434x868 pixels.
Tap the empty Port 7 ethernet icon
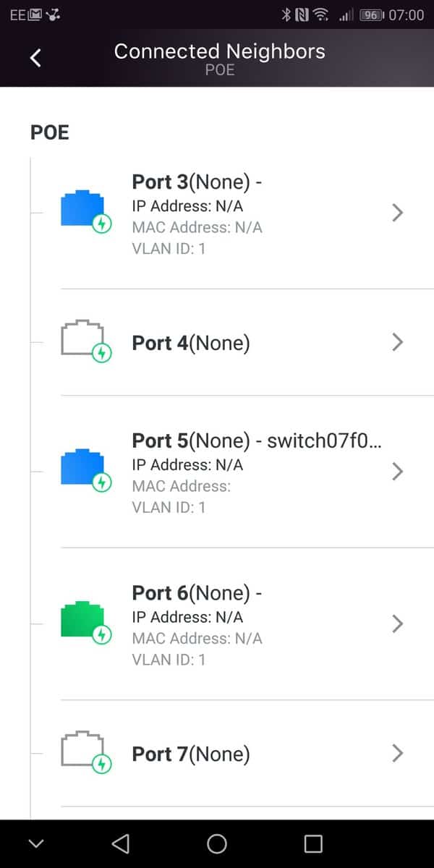coord(82,751)
